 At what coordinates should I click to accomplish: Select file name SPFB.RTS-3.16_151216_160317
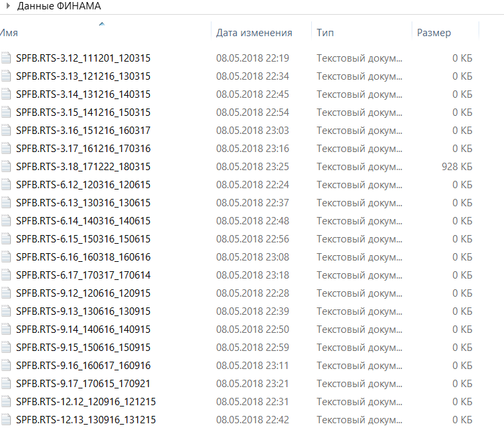click(x=83, y=131)
